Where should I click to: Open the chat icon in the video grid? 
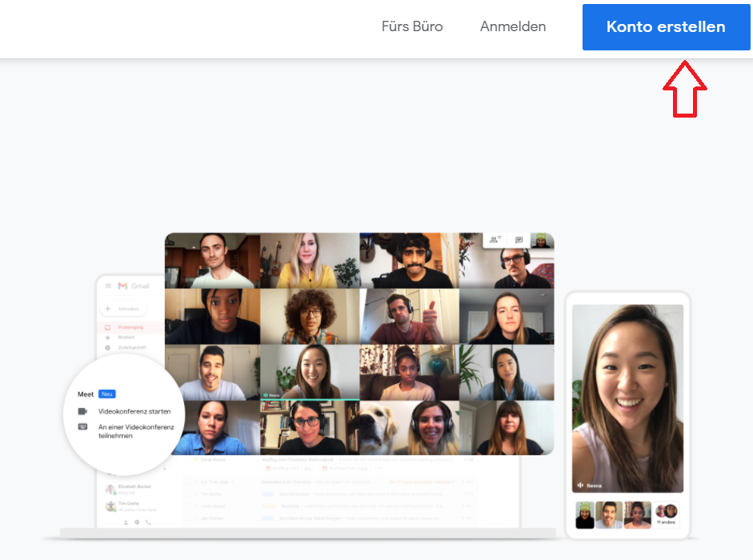point(519,240)
